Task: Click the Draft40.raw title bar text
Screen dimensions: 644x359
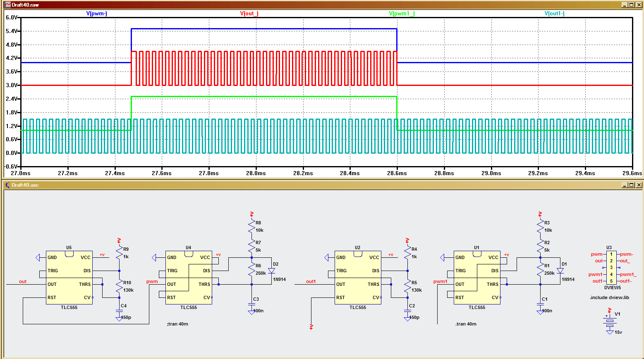Action: pyautogui.click(x=25, y=5)
